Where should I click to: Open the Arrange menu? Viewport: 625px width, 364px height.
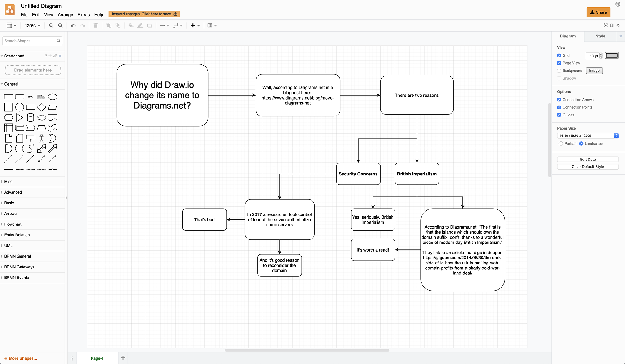pyautogui.click(x=65, y=15)
